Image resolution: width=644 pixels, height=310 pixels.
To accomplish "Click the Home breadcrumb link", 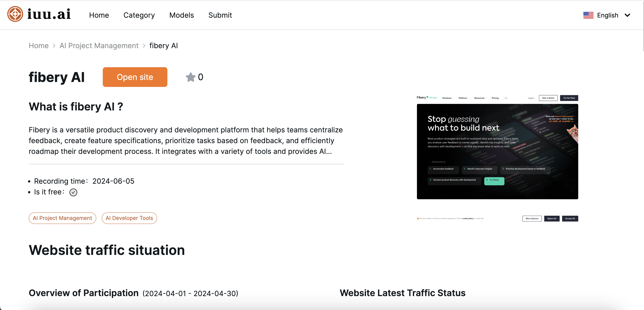I will coord(39,46).
